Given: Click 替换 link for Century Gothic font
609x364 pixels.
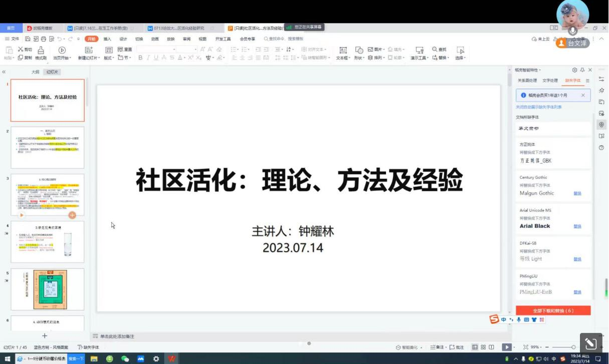Looking at the screenshot, I should click(x=577, y=193).
